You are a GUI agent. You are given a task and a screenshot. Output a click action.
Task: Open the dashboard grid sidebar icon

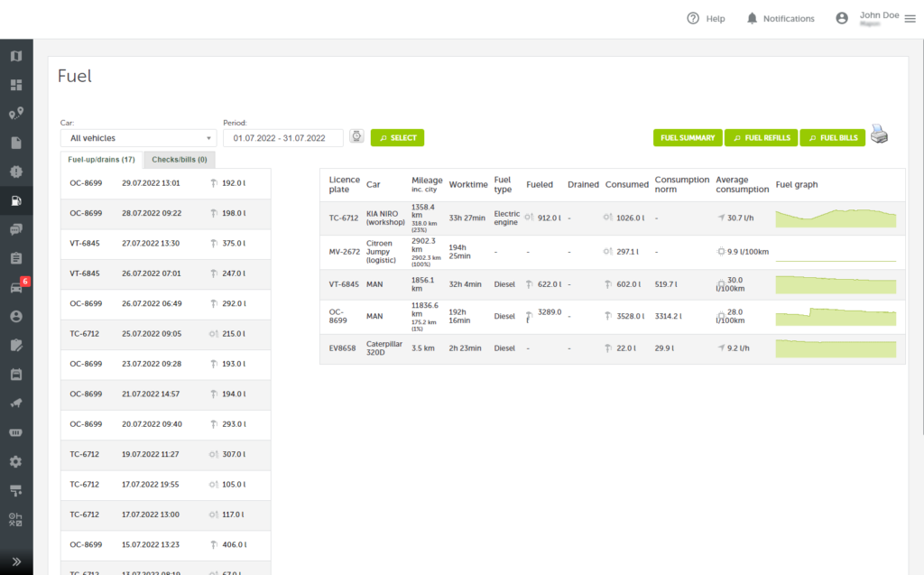[16, 85]
